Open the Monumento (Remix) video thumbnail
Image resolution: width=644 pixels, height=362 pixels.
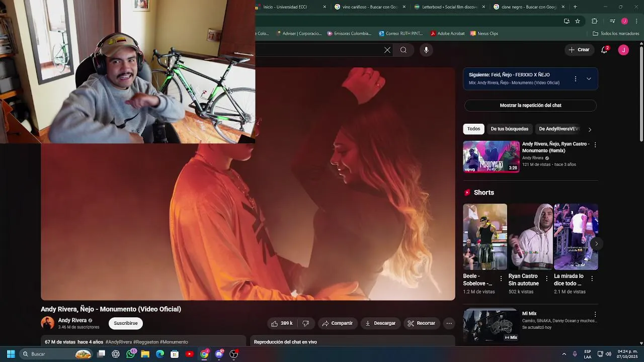pyautogui.click(x=491, y=156)
